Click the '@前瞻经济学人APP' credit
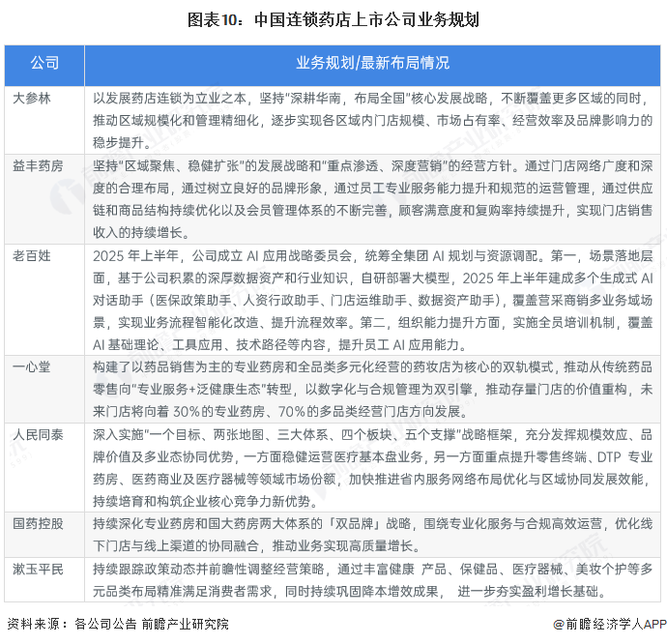Image resolution: width=667 pixels, height=644 pixels. click(610, 624)
